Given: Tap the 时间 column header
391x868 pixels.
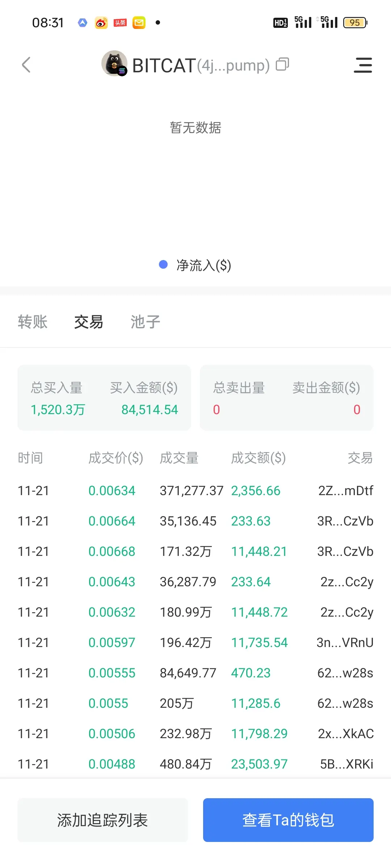Looking at the screenshot, I should coord(30,458).
